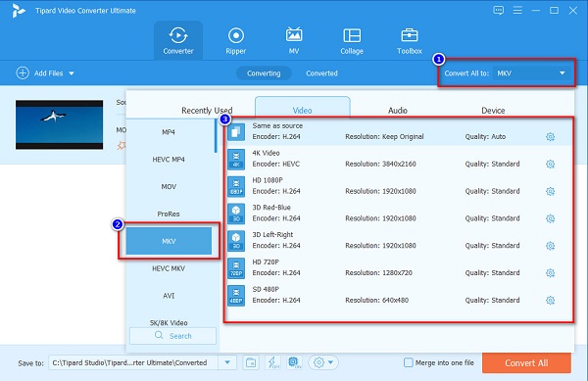This screenshot has height=381, width=588.
Task: Open settings gear for 4K Video preset
Action: pyautogui.click(x=550, y=165)
